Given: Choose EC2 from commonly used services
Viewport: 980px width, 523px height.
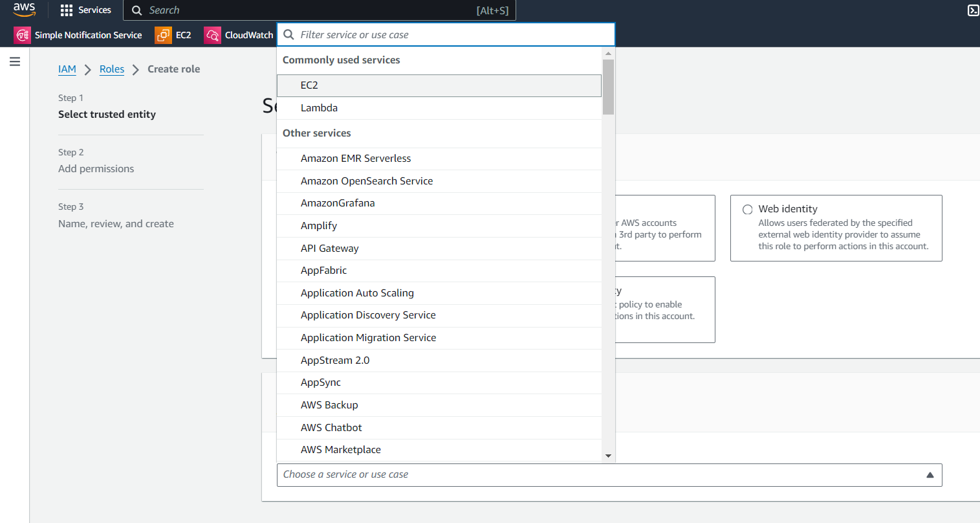Looking at the screenshot, I should pos(439,85).
